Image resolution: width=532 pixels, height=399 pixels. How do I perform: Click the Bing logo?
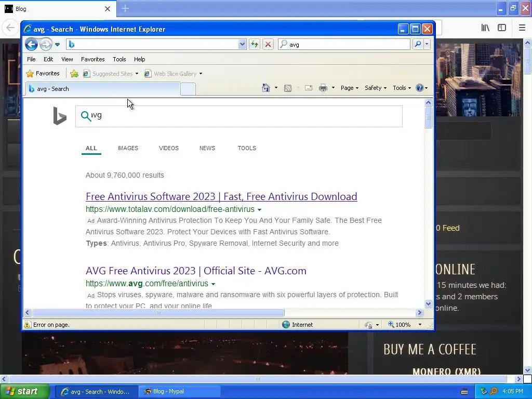[60, 116]
